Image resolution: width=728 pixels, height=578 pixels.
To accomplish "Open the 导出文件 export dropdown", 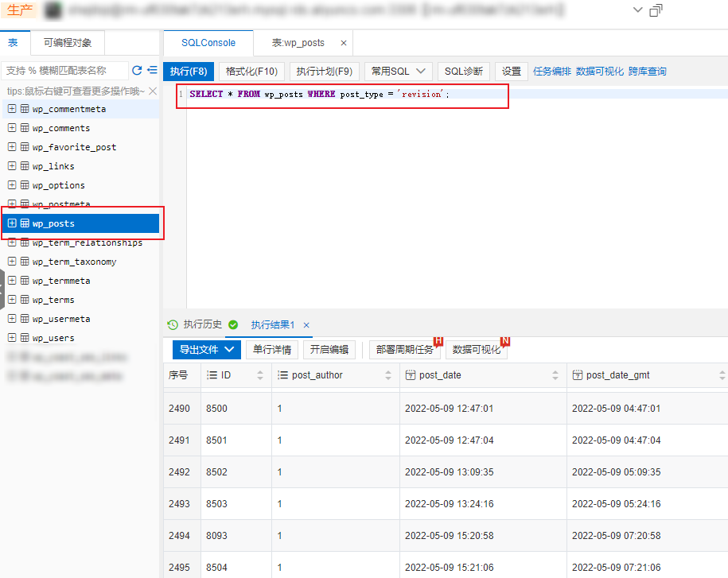I will coord(206,349).
